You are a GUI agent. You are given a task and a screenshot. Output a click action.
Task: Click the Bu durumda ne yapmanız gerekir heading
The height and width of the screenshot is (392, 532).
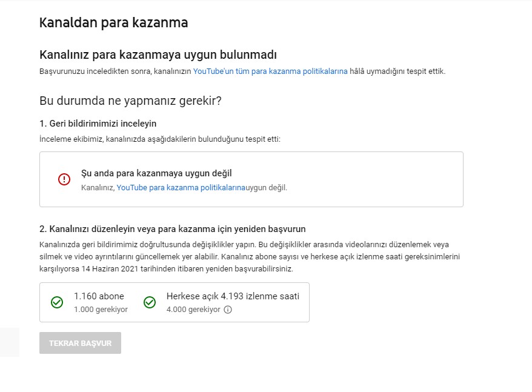pyautogui.click(x=130, y=101)
